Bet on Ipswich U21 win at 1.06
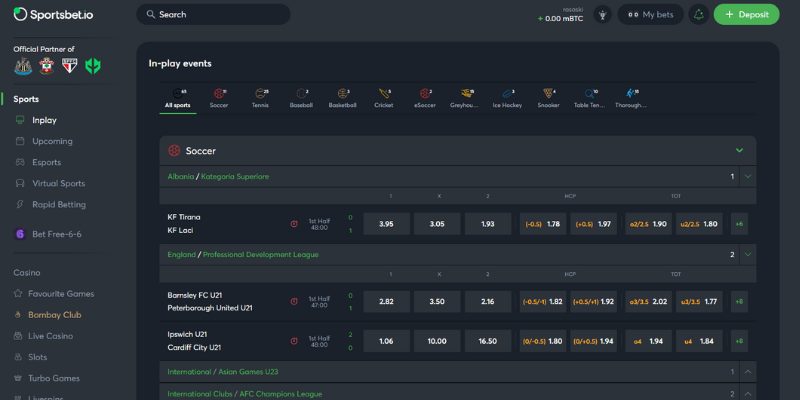 pyautogui.click(x=386, y=341)
